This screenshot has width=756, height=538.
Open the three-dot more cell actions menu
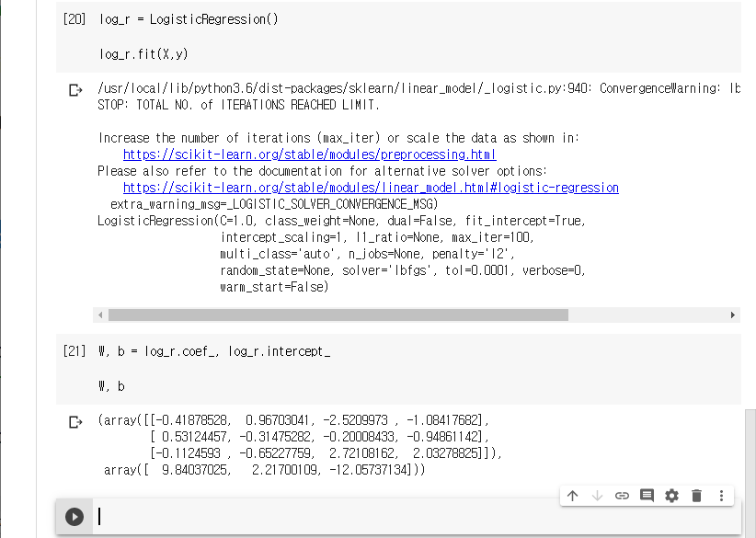click(x=721, y=496)
